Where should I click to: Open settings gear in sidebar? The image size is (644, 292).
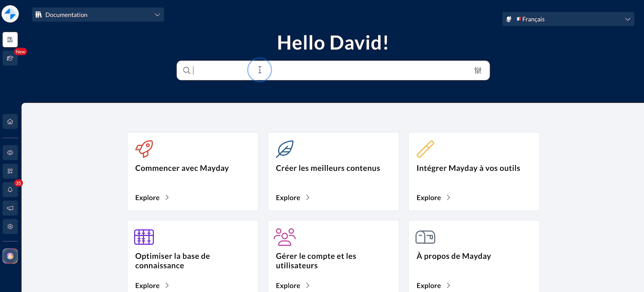(10, 227)
